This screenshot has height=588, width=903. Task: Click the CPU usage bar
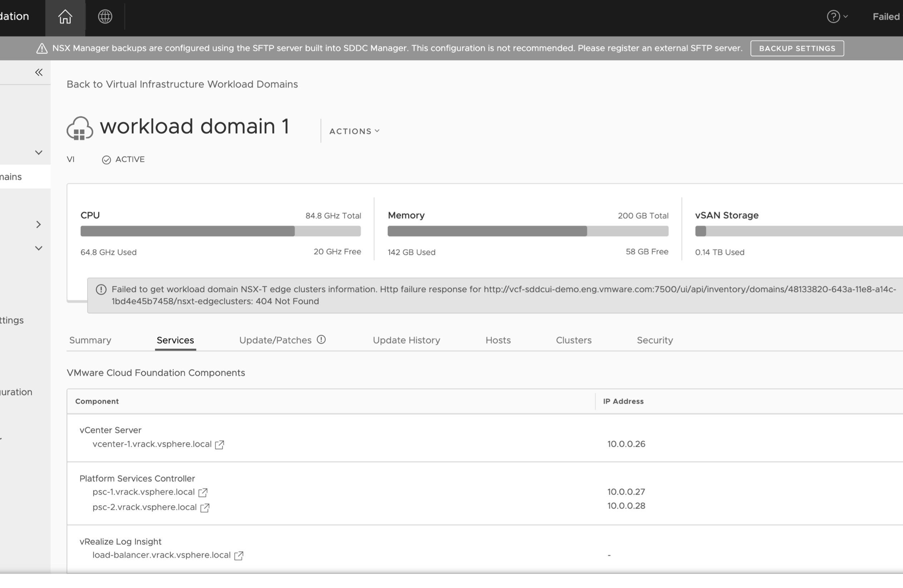[221, 231]
